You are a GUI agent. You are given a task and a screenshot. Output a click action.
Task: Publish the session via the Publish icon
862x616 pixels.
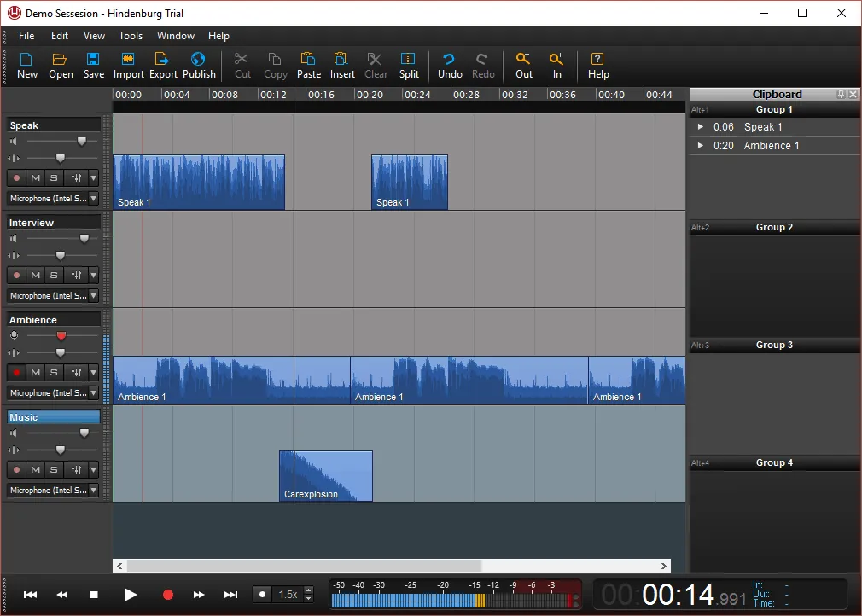tap(199, 64)
